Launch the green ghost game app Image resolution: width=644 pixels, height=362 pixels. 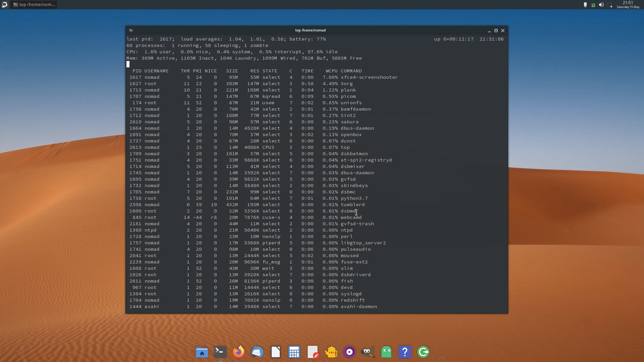(386, 352)
